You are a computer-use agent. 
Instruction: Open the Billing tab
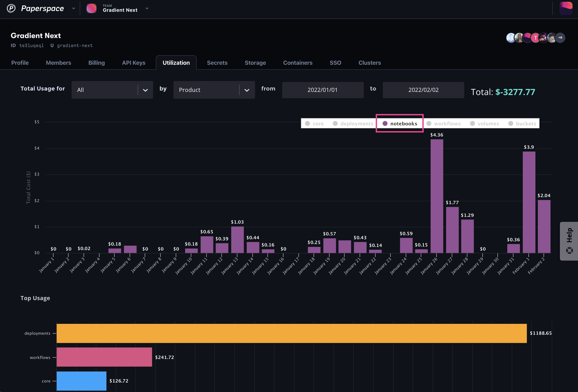click(x=96, y=63)
